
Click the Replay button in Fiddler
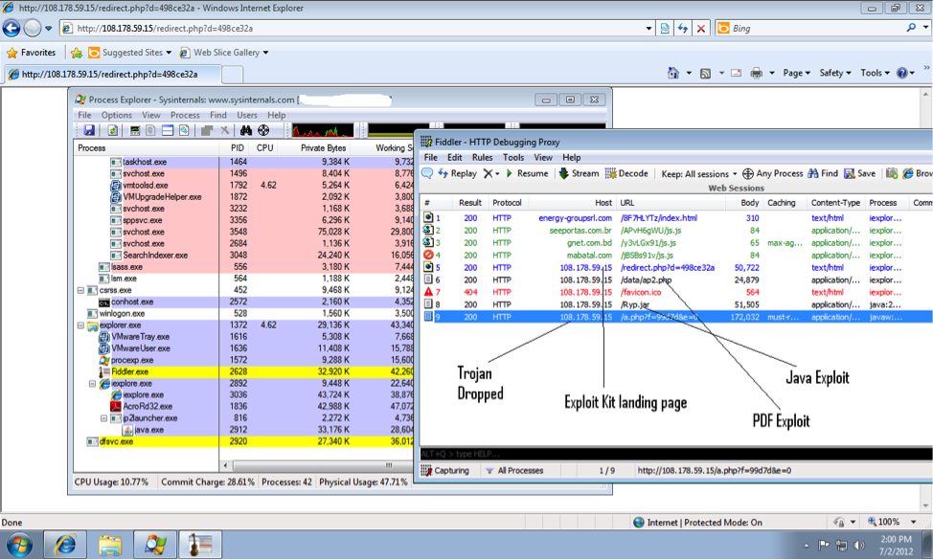(x=458, y=173)
